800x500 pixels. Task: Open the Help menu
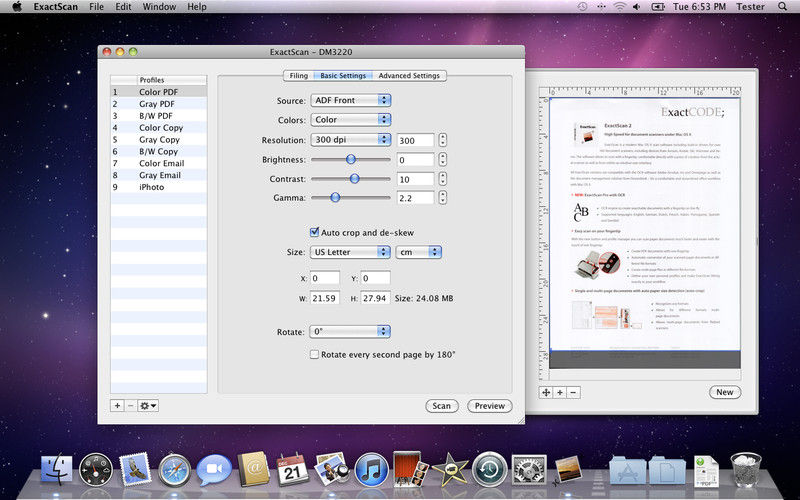(197, 7)
